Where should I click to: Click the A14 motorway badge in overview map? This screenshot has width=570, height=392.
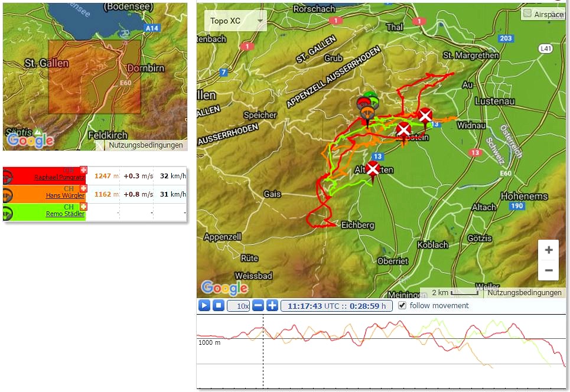pos(152,28)
